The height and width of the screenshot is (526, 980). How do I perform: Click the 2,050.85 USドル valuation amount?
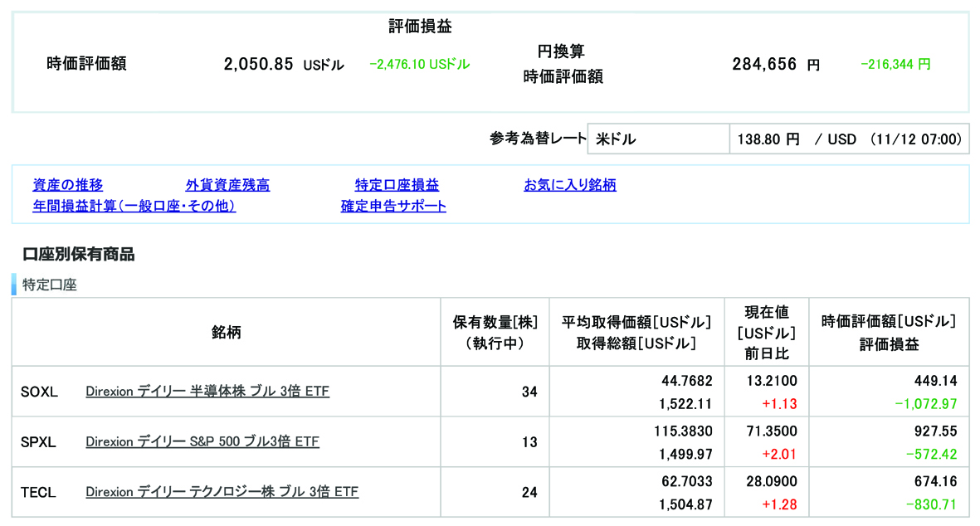[284, 65]
